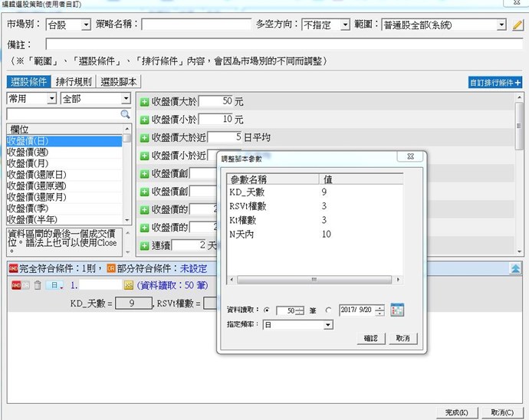
Task: Add the 連續 天 condition using green plus
Action: 144,245
